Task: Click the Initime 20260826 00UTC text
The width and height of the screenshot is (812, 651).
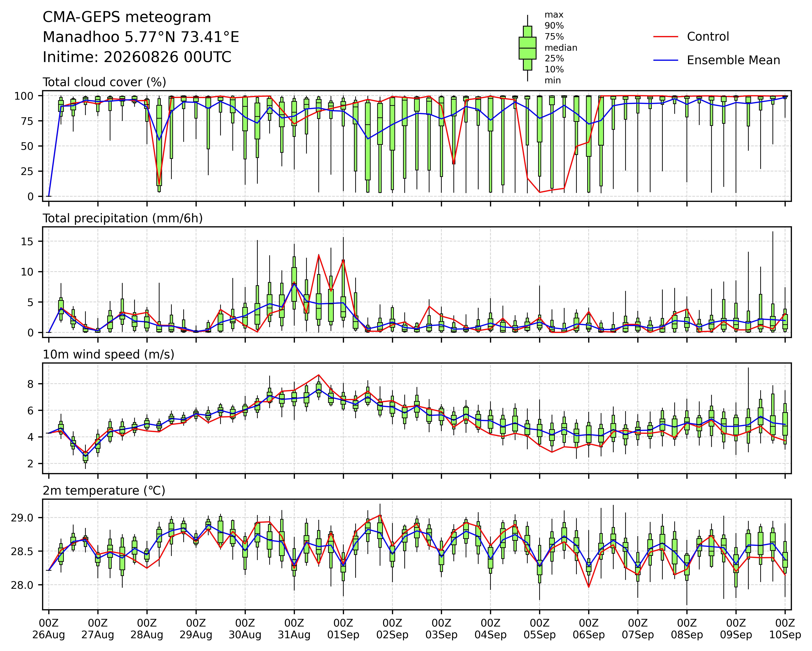Action: coord(137,57)
